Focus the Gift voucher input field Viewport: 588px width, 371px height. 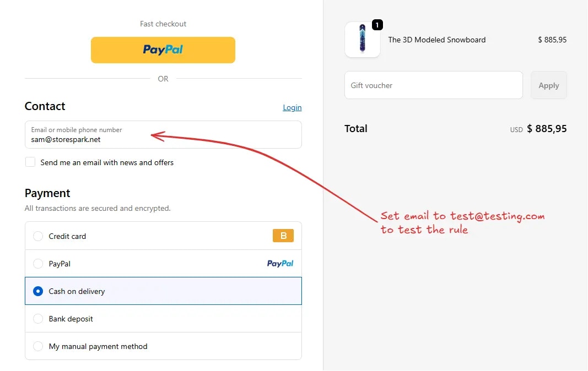pos(434,85)
